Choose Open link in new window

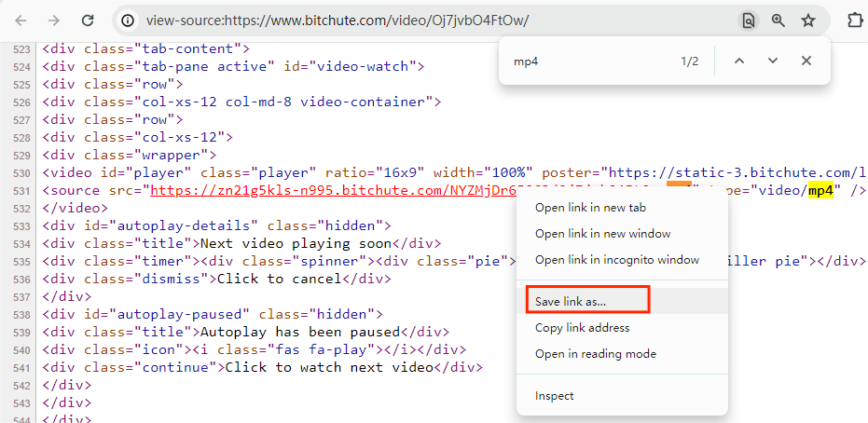point(602,234)
